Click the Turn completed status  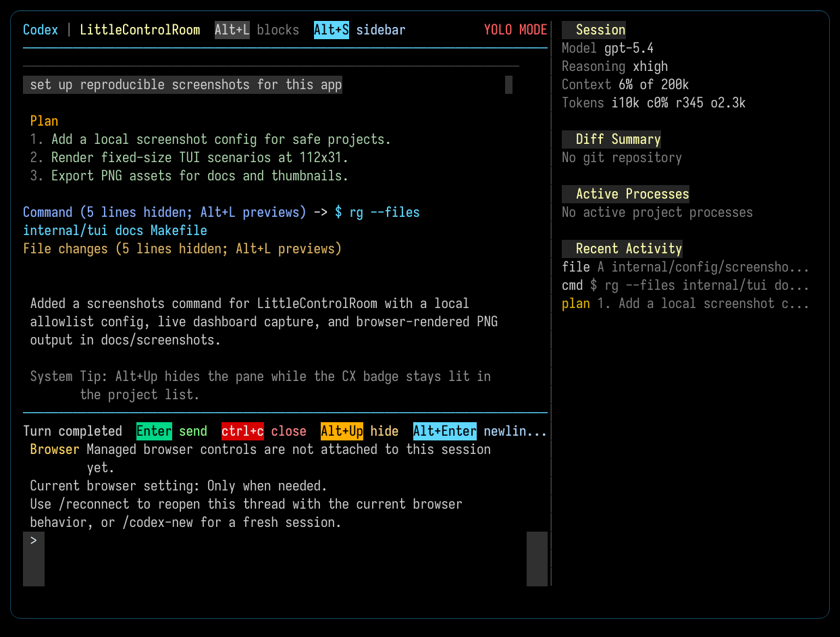click(72, 431)
